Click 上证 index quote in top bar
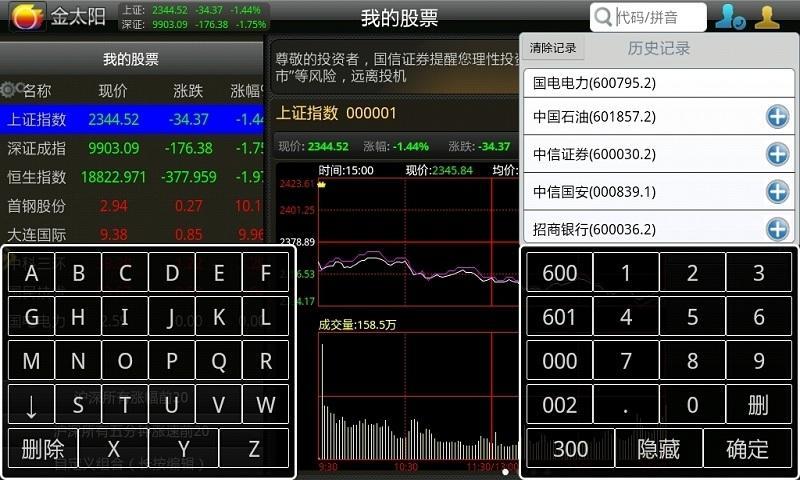The height and width of the screenshot is (480, 800). point(191,10)
